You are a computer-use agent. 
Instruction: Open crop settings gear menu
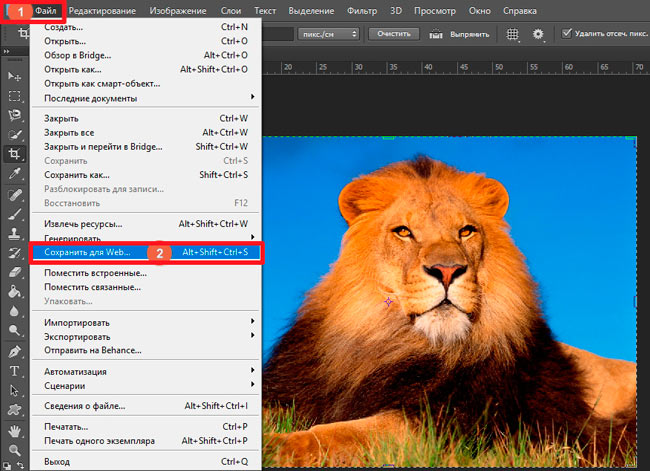(x=538, y=34)
